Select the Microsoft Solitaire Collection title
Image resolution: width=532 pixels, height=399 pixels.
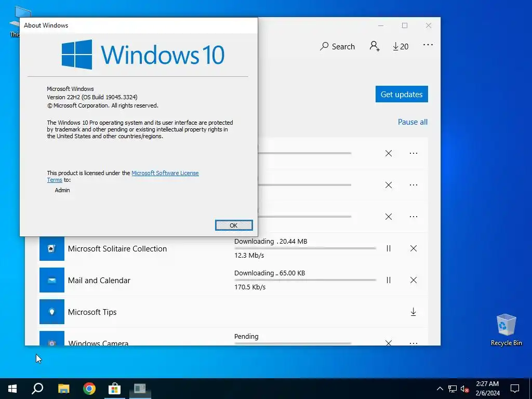coord(117,249)
